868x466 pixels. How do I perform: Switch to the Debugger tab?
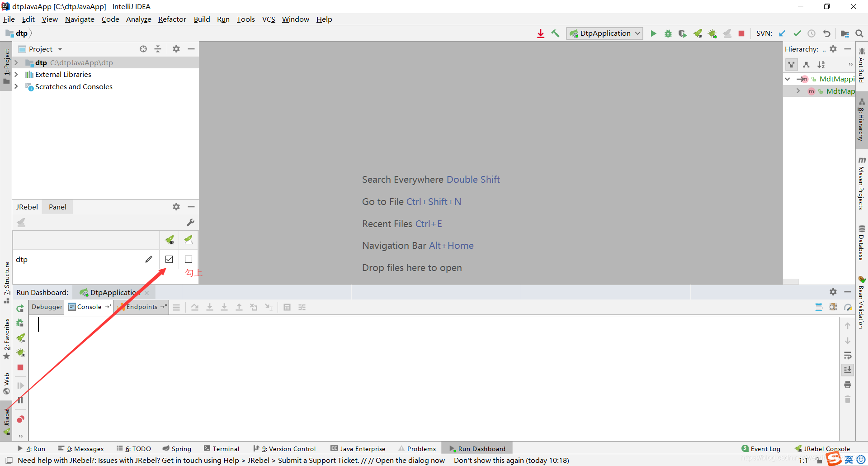[x=47, y=307]
